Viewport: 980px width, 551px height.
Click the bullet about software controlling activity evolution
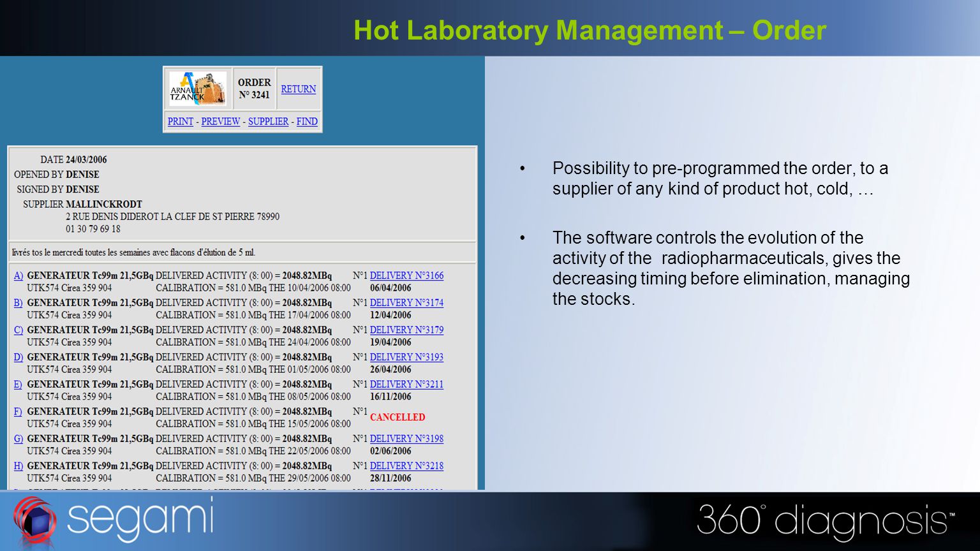pos(731,268)
